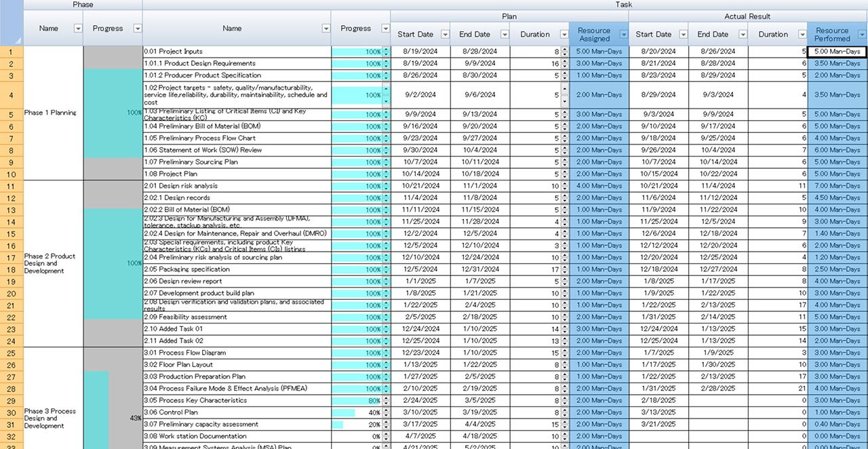Select row header 25
The width and height of the screenshot is (868, 449).
coord(12,353)
